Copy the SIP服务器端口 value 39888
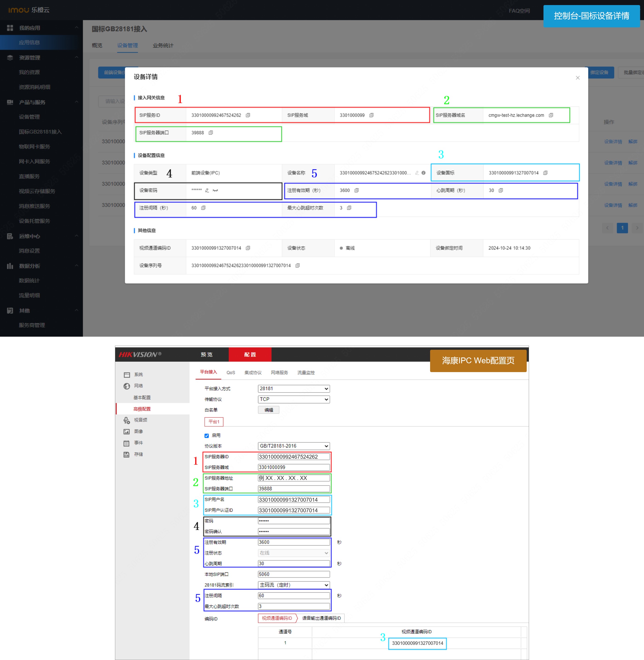The image size is (644, 660). [x=211, y=133]
